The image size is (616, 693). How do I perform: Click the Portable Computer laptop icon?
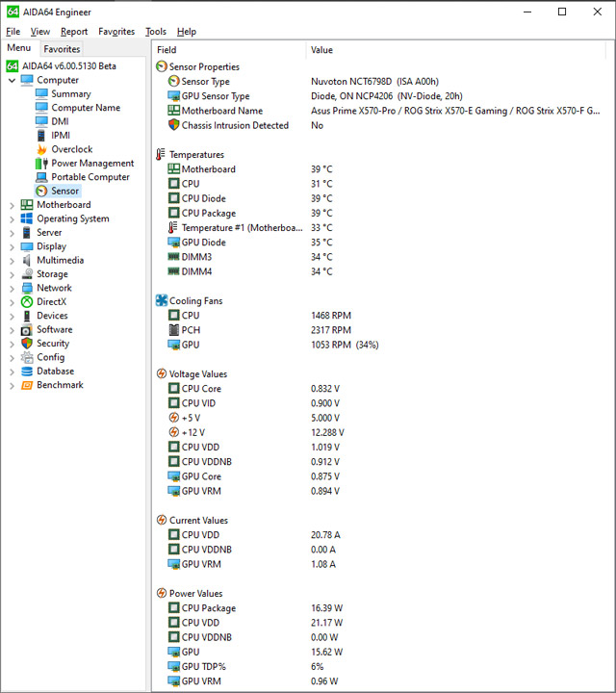tap(41, 177)
